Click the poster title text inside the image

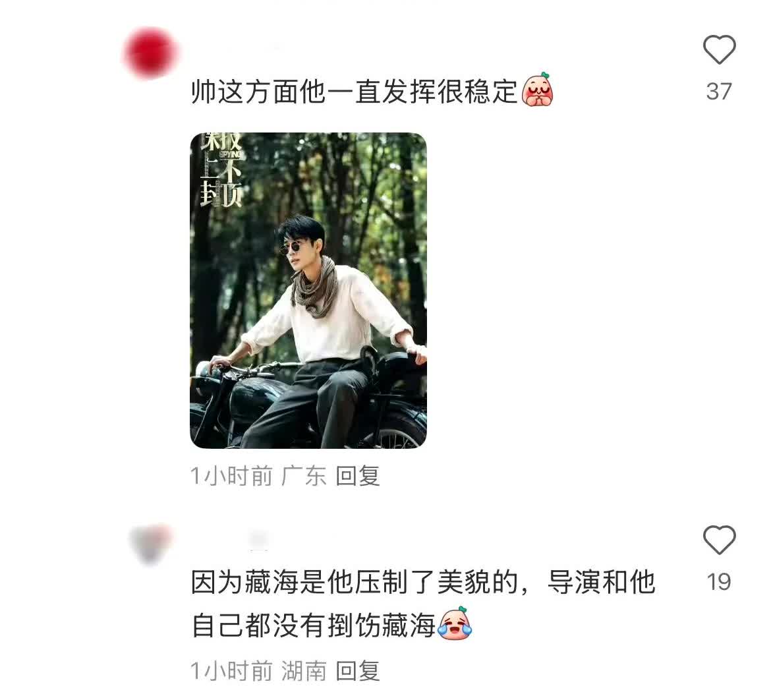pyautogui.click(x=221, y=169)
